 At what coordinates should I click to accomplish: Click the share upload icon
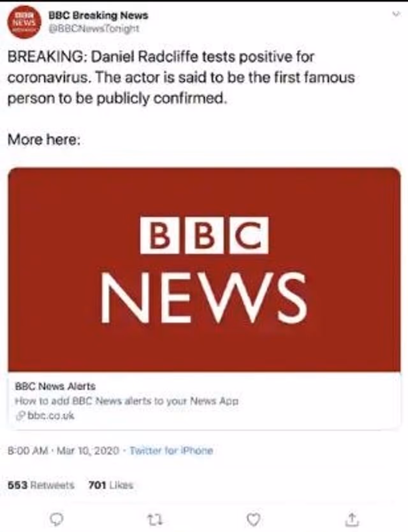click(352, 520)
